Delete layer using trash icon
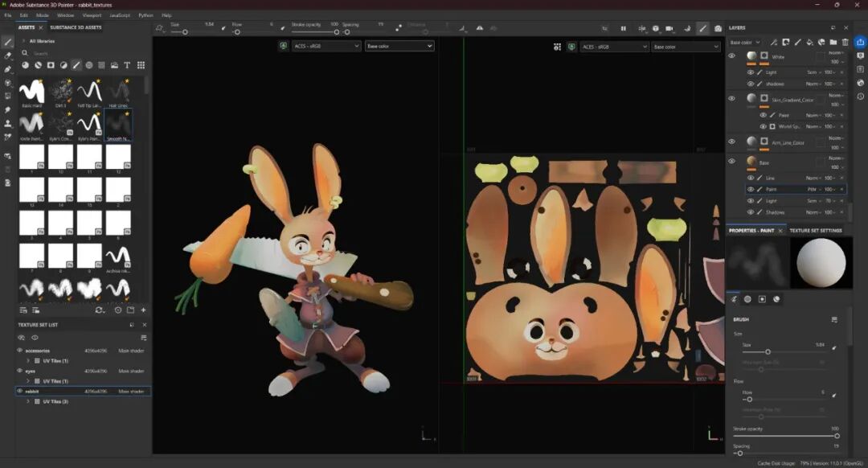This screenshot has height=468, width=868. [x=845, y=42]
